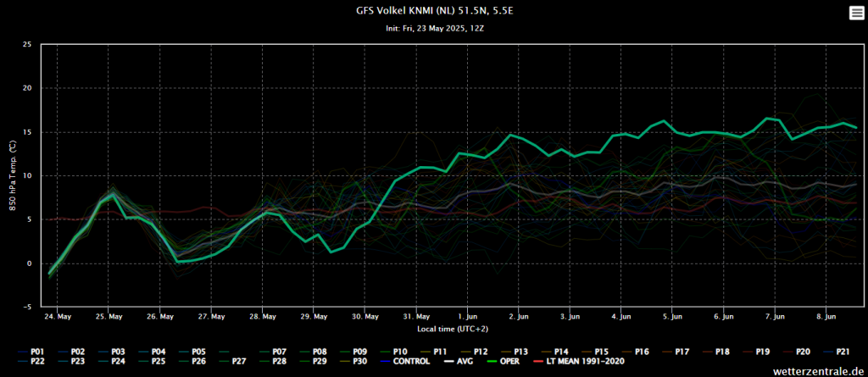Toggle ensemble member P30 in legend
The height and width of the screenshot is (377, 868).
(x=353, y=362)
